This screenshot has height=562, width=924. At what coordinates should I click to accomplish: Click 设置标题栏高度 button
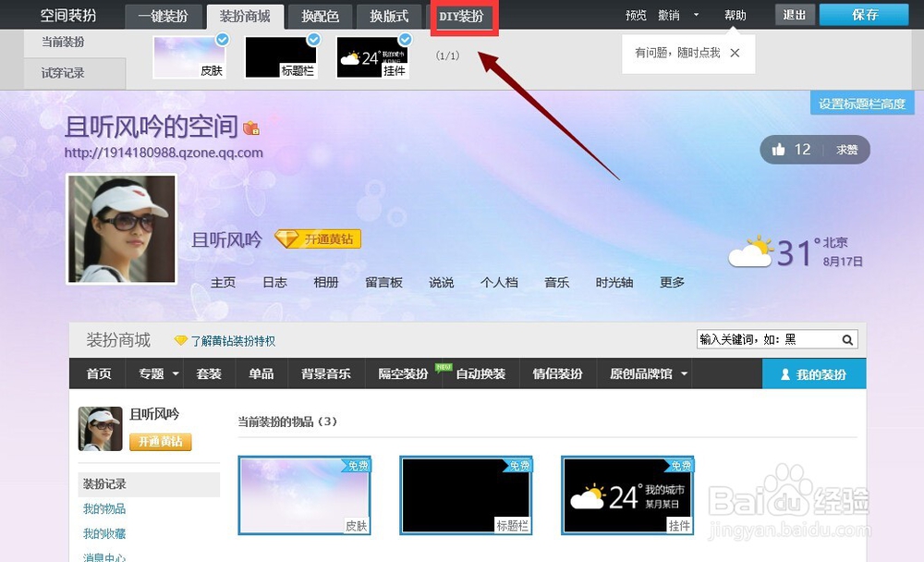click(862, 104)
